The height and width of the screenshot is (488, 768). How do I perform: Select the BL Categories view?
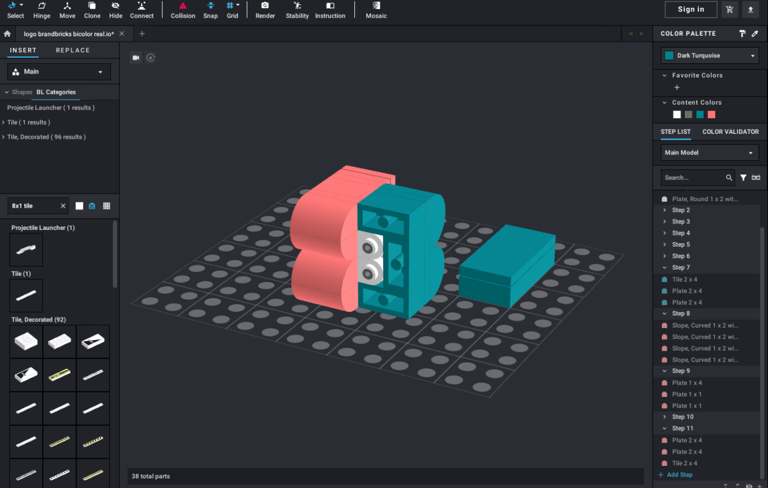pyautogui.click(x=56, y=92)
